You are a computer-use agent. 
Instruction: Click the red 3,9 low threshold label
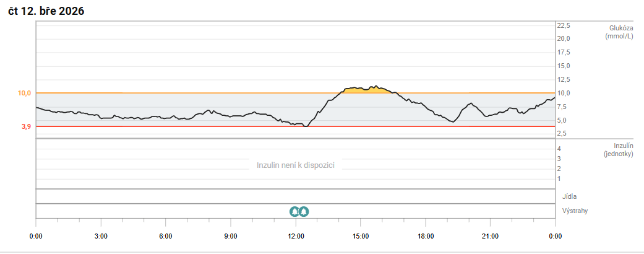coord(26,127)
